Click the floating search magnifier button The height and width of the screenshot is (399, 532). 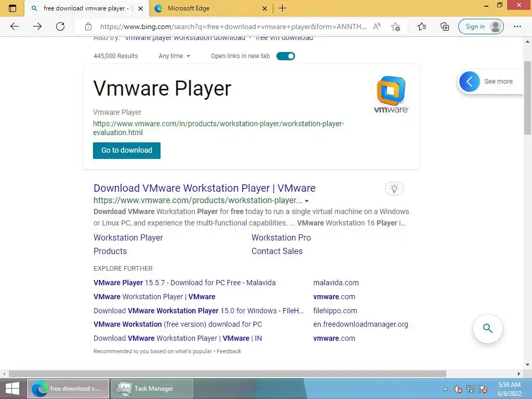point(487,328)
